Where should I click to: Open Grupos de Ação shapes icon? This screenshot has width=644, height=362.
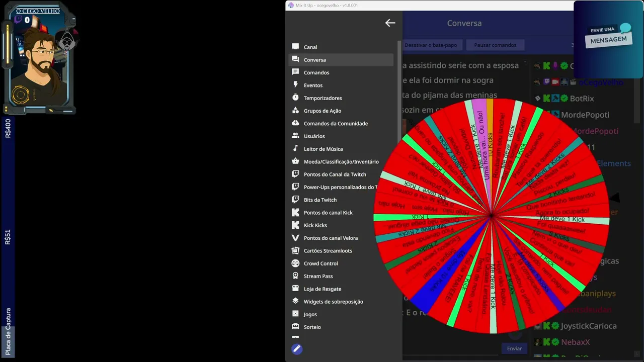(x=295, y=111)
